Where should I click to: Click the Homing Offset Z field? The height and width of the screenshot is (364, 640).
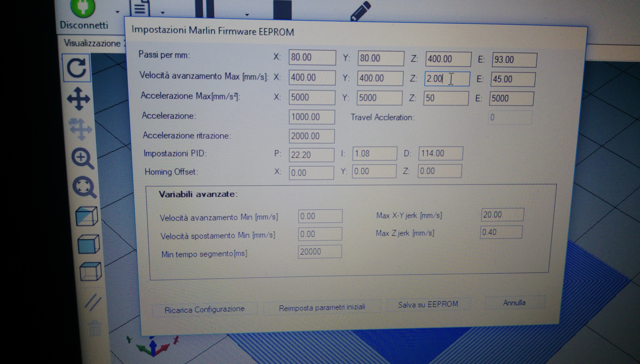440,171
